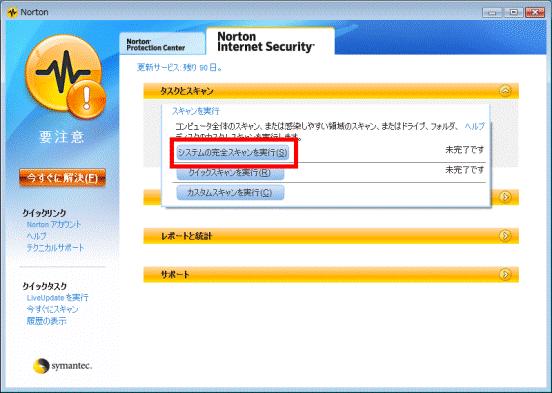Click the Norton title bar logo icon
552x393 pixels.
[13, 12]
